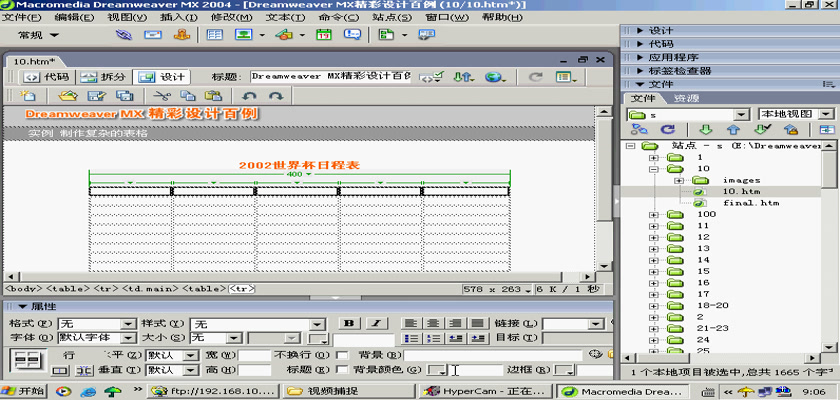Insert a table from the Insert bar

tap(215, 35)
